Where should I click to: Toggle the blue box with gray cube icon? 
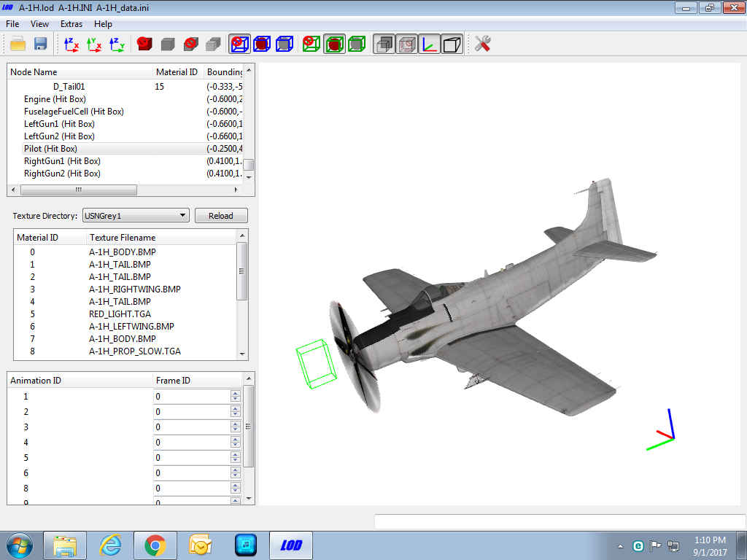pyautogui.click(x=285, y=44)
